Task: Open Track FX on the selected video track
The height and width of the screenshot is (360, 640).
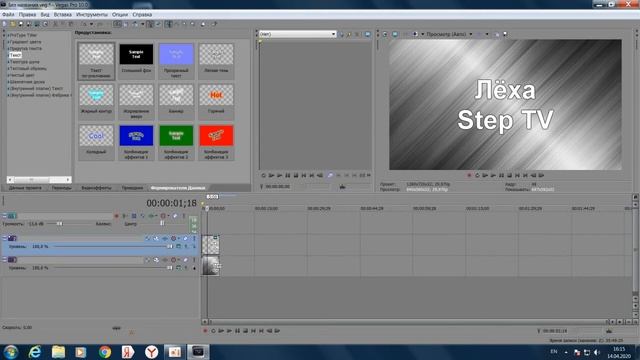Action: tap(165, 238)
